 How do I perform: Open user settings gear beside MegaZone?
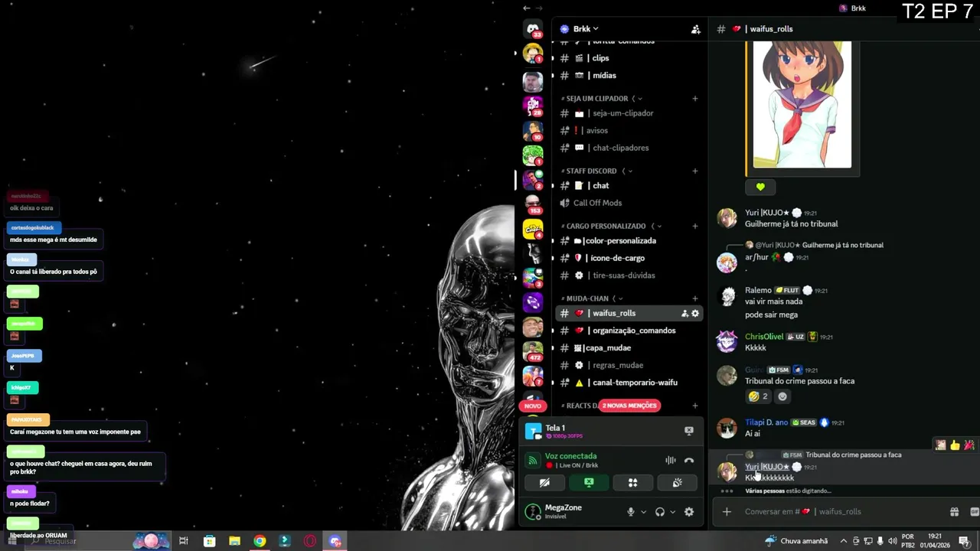pos(688,512)
